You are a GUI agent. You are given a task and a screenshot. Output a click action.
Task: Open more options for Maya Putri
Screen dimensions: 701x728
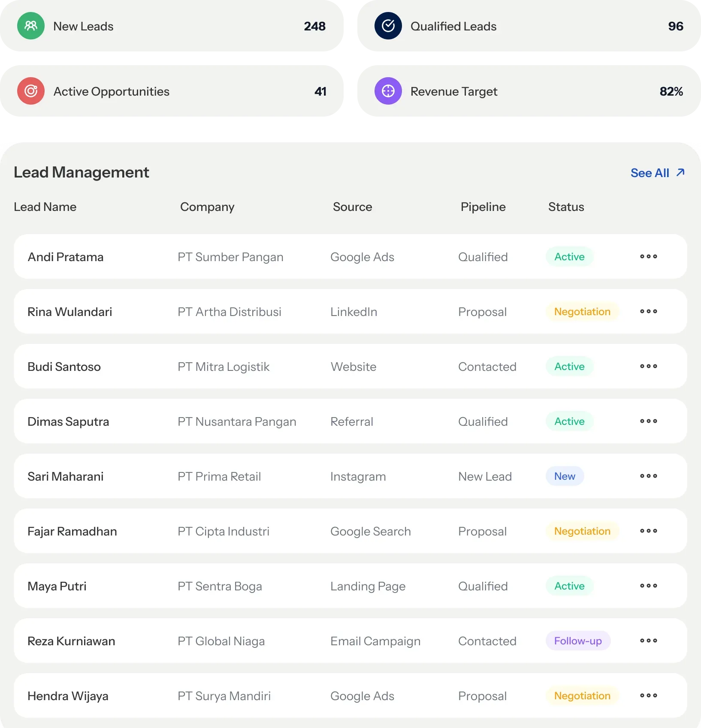[648, 586]
